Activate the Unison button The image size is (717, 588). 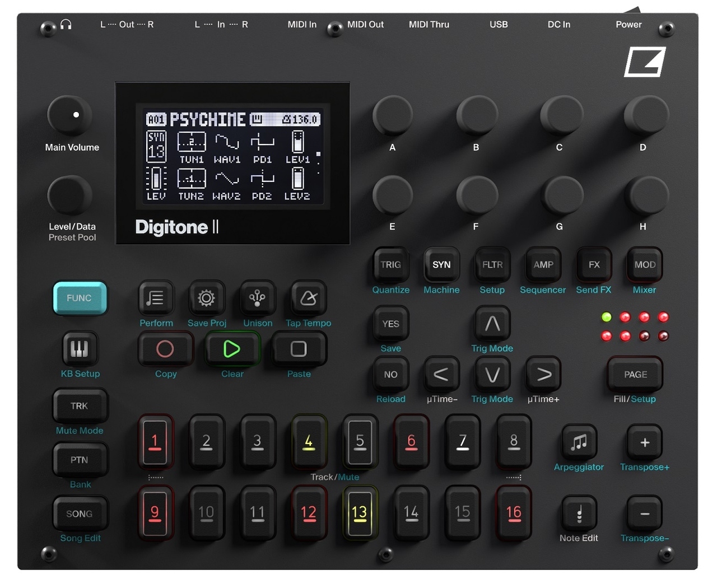point(257,298)
